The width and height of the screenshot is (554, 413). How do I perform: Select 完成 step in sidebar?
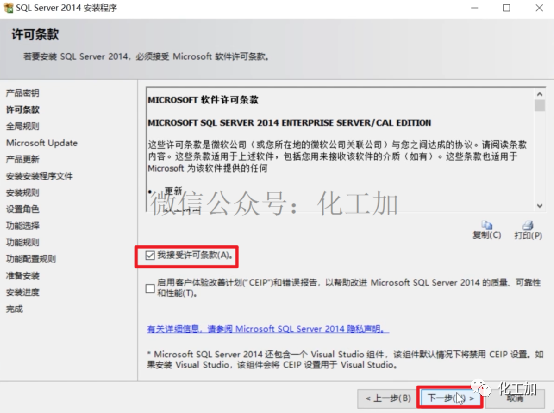[14, 309]
